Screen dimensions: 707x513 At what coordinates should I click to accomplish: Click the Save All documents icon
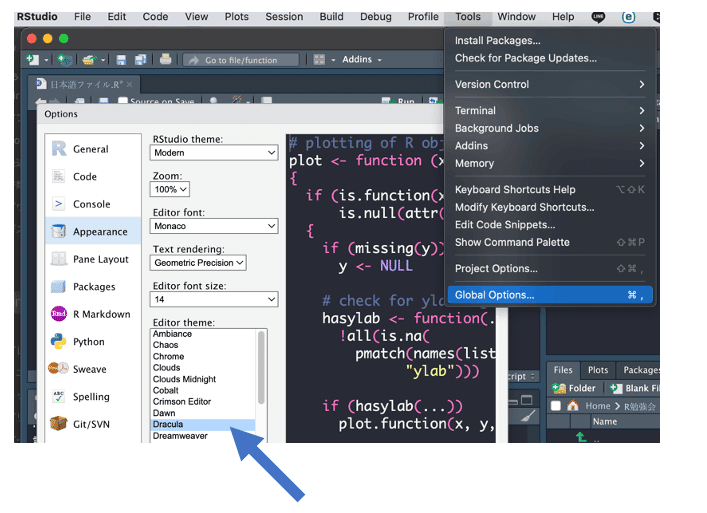(x=140, y=60)
